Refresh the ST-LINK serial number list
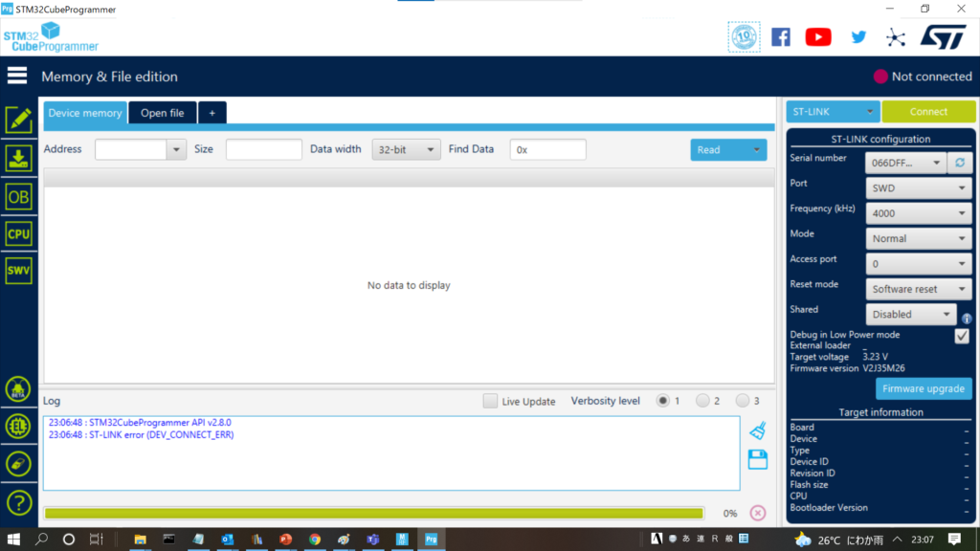 pyautogui.click(x=960, y=163)
